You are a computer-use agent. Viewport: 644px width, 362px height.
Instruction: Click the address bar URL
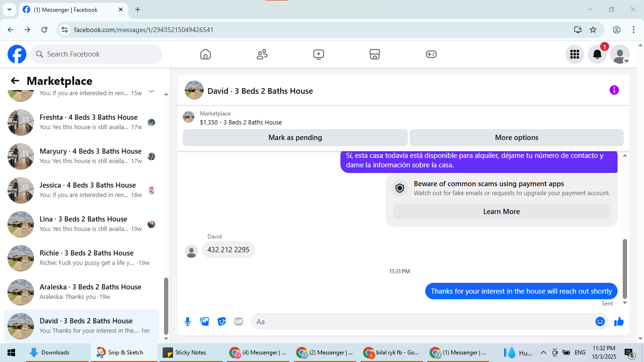pyautogui.click(x=144, y=30)
